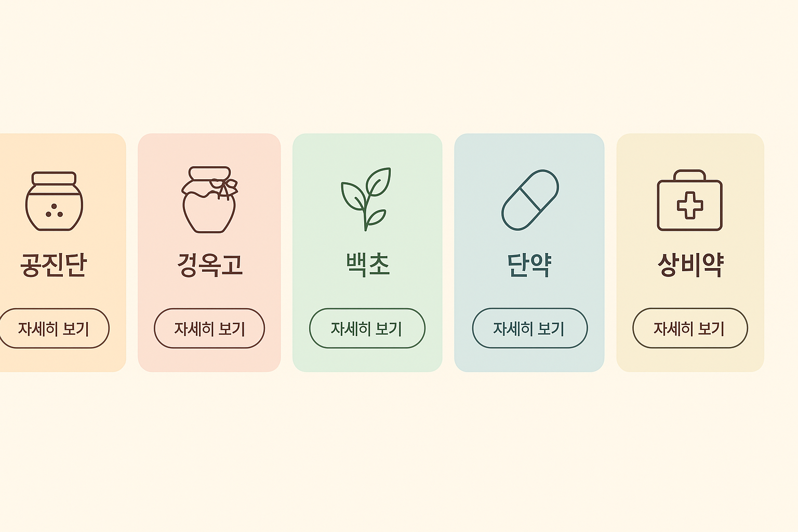Click the 공진단 pill jar icon
This screenshot has height=532, width=798.
click(x=54, y=201)
